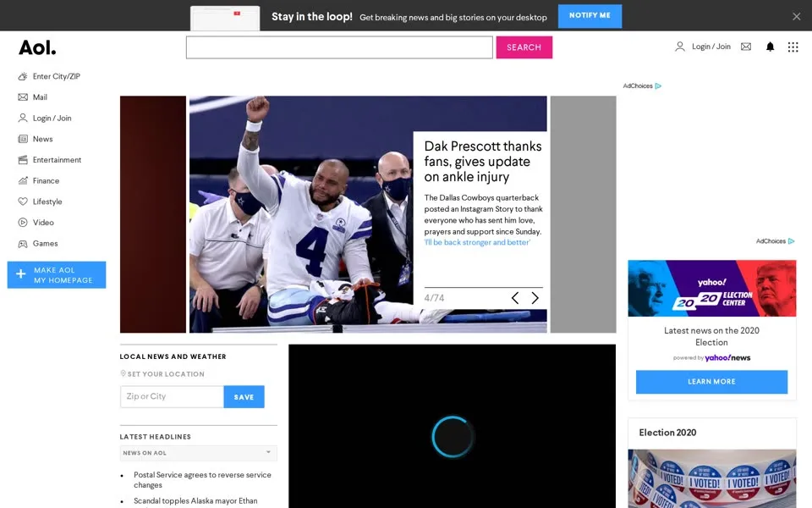
Task: Click the Dak Prescott carousel photo
Action: [x=301, y=214]
